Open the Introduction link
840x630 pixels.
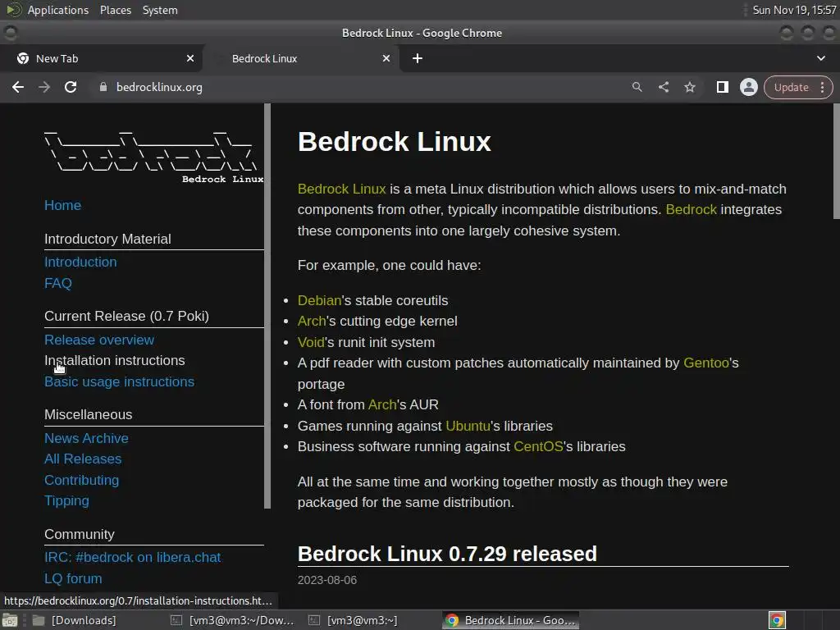[80, 262]
